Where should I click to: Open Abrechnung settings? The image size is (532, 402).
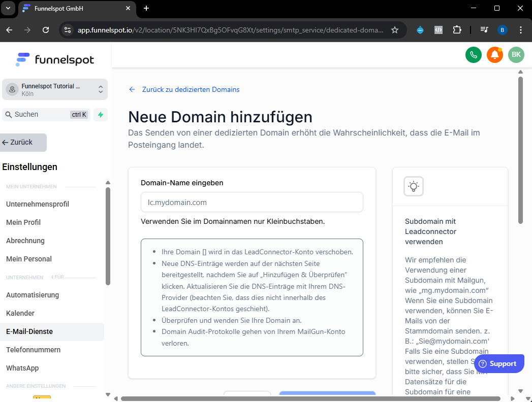25,241
